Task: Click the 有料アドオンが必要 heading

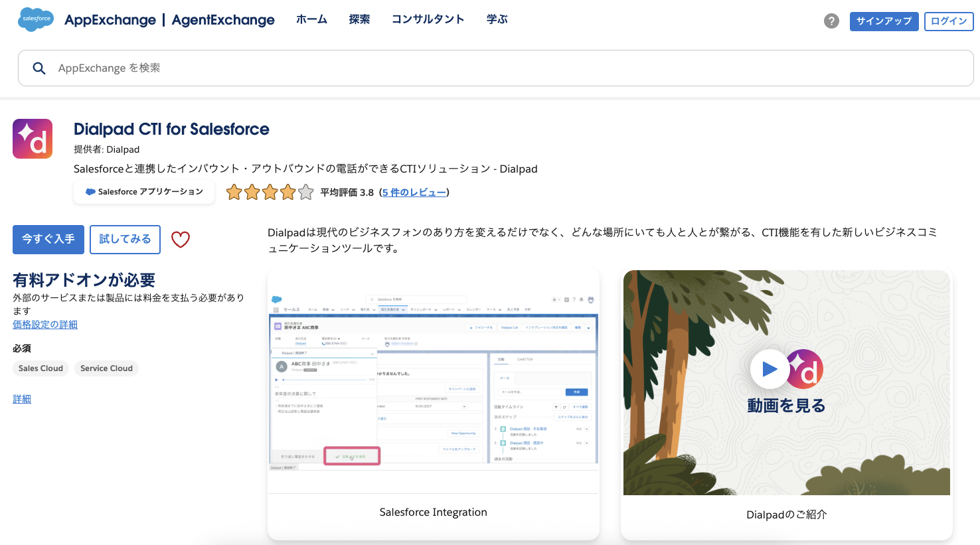Action: click(84, 280)
